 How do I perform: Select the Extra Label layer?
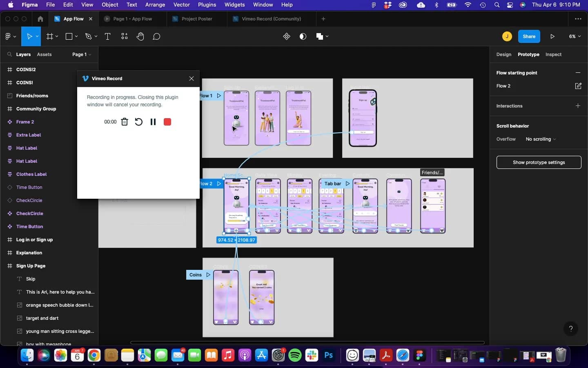click(x=49, y=135)
